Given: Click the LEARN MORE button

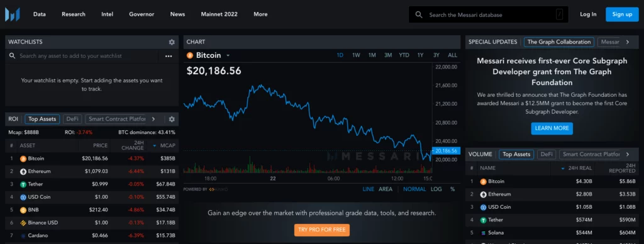Looking at the screenshot, I should (x=552, y=128).
